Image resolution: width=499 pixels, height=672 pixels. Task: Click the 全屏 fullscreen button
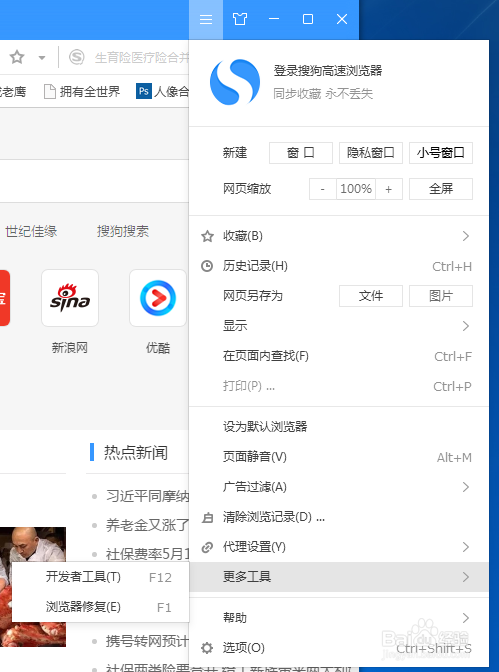point(441,189)
